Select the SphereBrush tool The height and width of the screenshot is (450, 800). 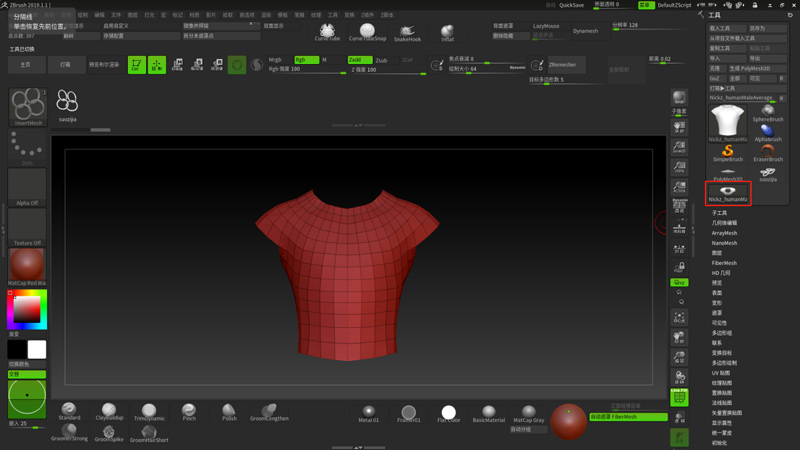click(x=768, y=112)
